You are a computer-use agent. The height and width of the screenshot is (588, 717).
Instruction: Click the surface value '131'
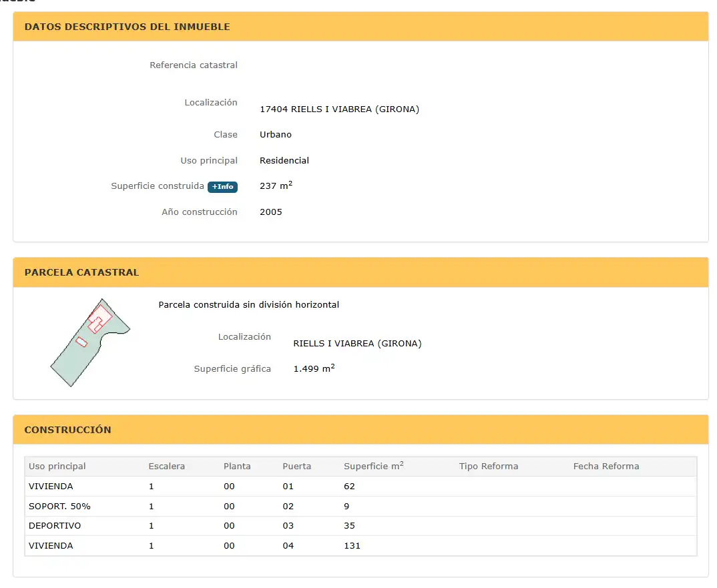point(352,546)
